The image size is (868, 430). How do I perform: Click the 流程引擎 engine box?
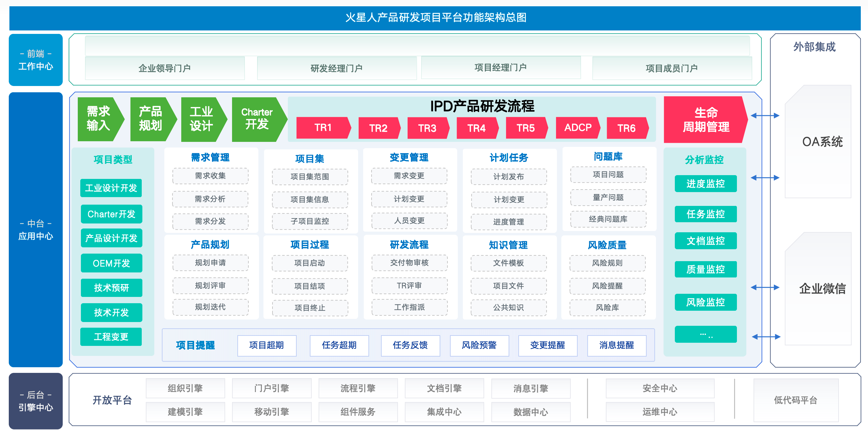tap(358, 388)
